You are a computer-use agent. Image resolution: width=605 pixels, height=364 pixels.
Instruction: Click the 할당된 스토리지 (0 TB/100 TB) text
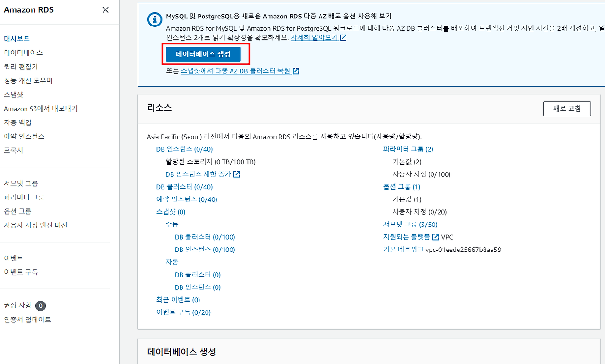click(210, 162)
